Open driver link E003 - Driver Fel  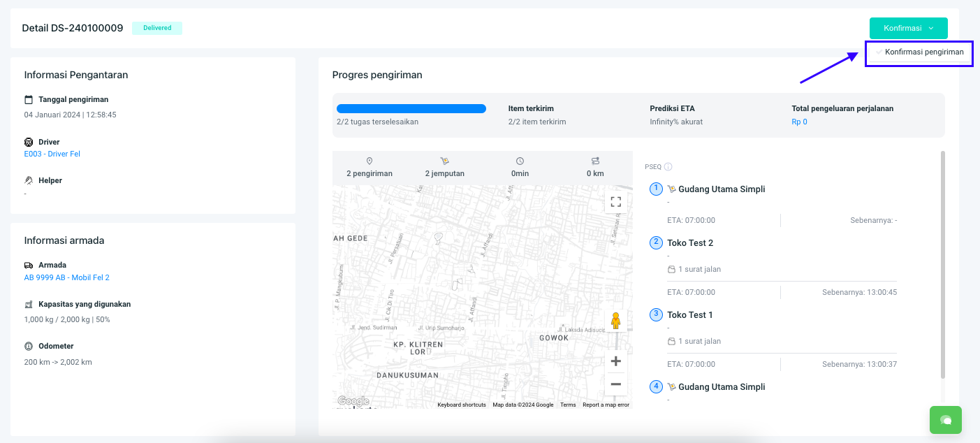[52, 154]
